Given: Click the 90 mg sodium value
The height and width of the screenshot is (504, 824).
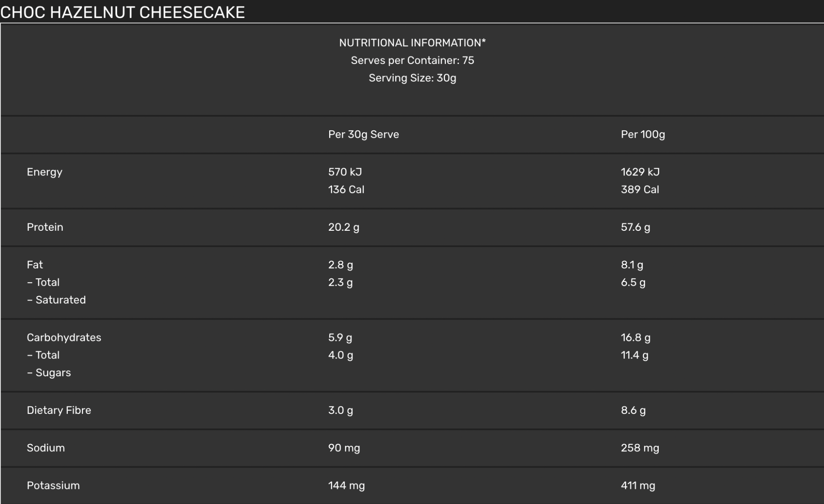Looking at the screenshot, I should point(344,448).
